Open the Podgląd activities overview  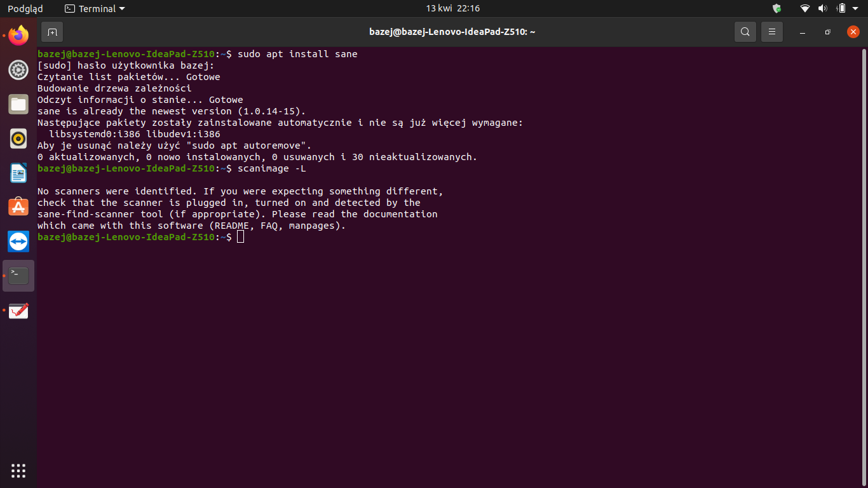coord(25,8)
